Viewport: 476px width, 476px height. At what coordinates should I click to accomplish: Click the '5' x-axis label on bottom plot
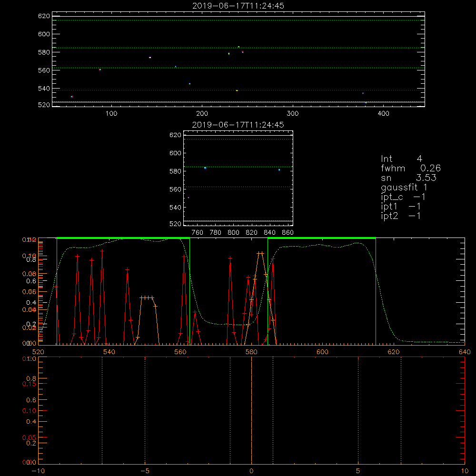358,471
